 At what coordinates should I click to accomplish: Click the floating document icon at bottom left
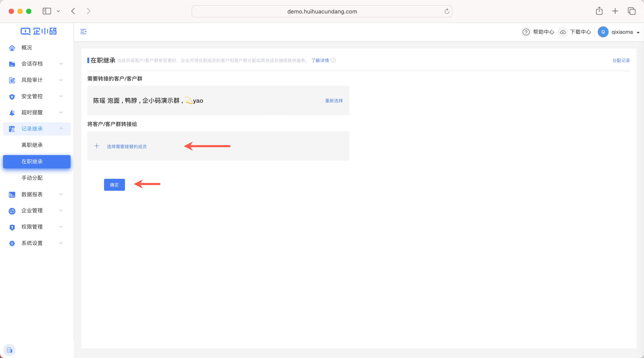(9, 350)
